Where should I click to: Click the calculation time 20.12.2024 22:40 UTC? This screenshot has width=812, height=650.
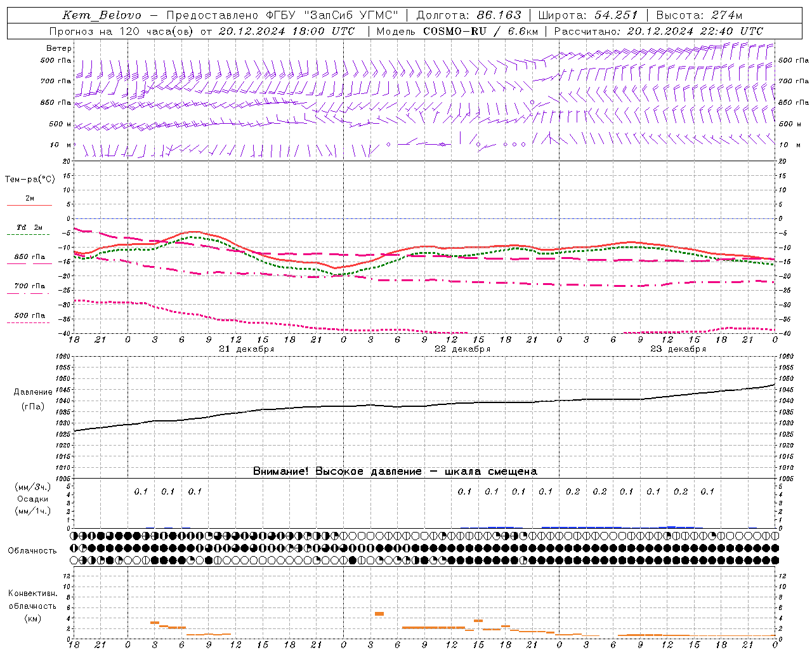click(x=695, y=31)
